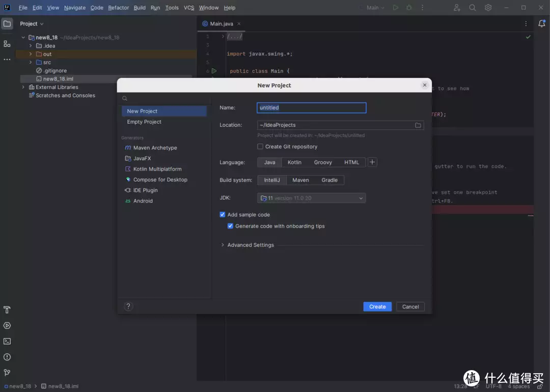Open the Navigate menu

(x=75, y=7)
